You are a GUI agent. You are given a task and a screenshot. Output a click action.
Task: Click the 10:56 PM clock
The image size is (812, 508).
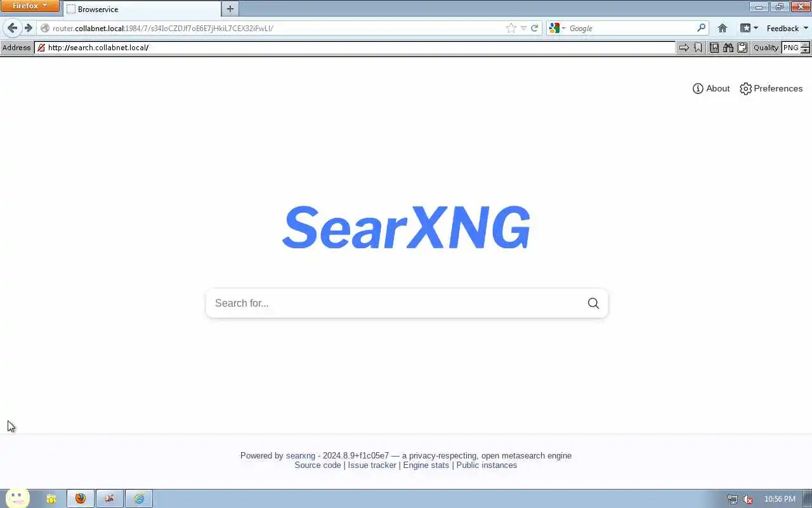[x=780, y=499]
